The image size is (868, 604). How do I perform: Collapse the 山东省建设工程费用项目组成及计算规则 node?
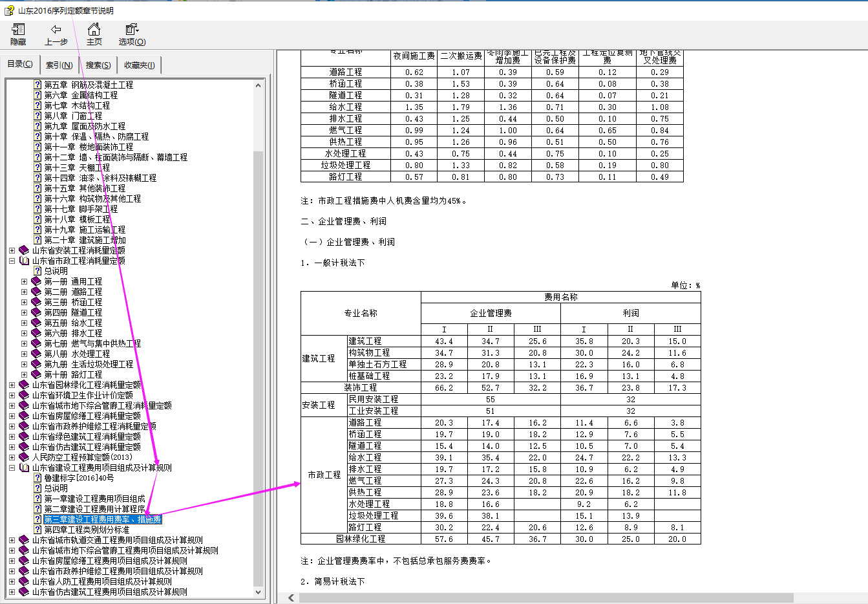click(x=12, y=468)
